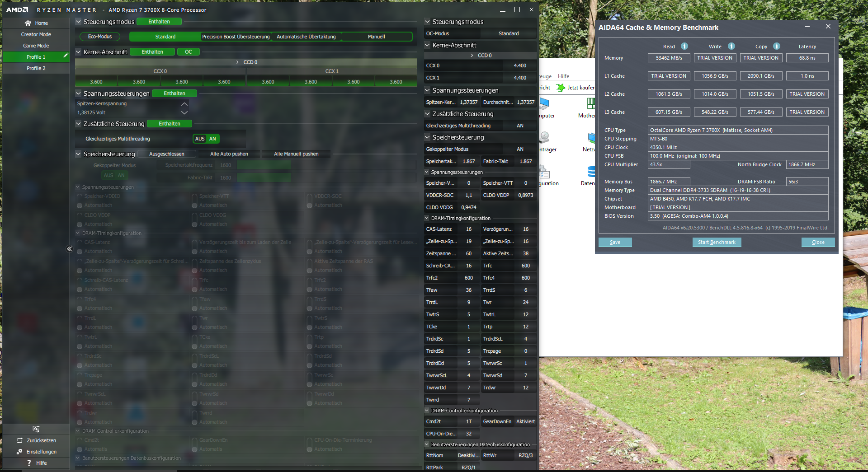This screenshot has width=868, height=472.
Task: Open Einstellungen via the gears icon
Action: (19, 452)
